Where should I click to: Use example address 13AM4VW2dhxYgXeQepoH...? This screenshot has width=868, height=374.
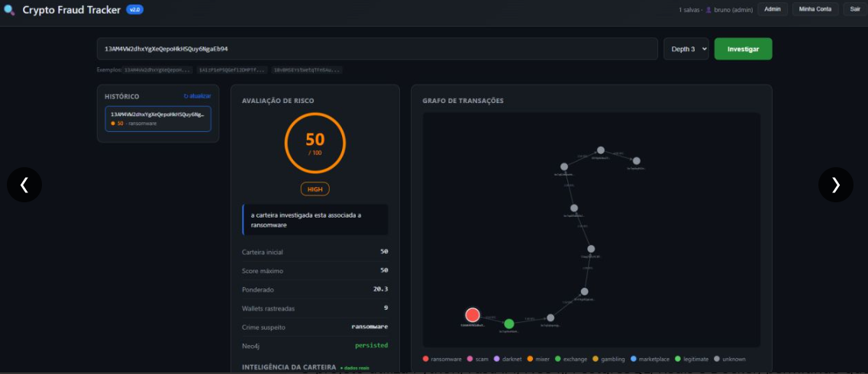158,70
